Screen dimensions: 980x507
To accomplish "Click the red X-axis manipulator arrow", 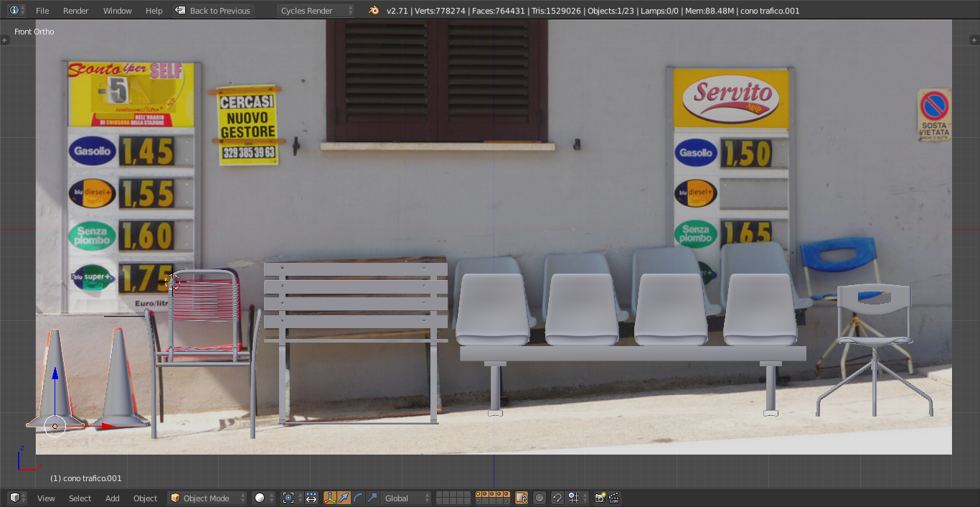I will [107, 427].
